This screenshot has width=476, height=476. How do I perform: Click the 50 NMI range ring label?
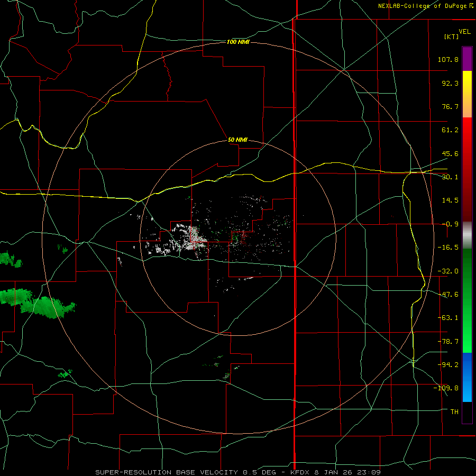[x=237, y=140]
